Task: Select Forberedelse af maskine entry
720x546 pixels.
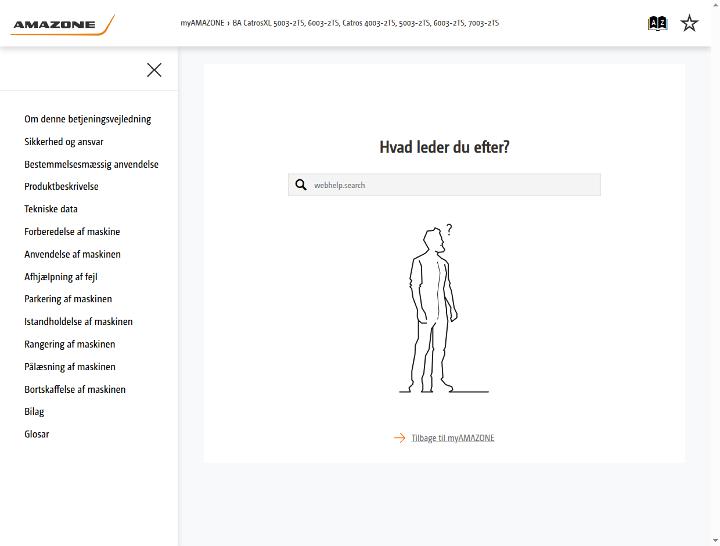Action: (x=72, y=232)
